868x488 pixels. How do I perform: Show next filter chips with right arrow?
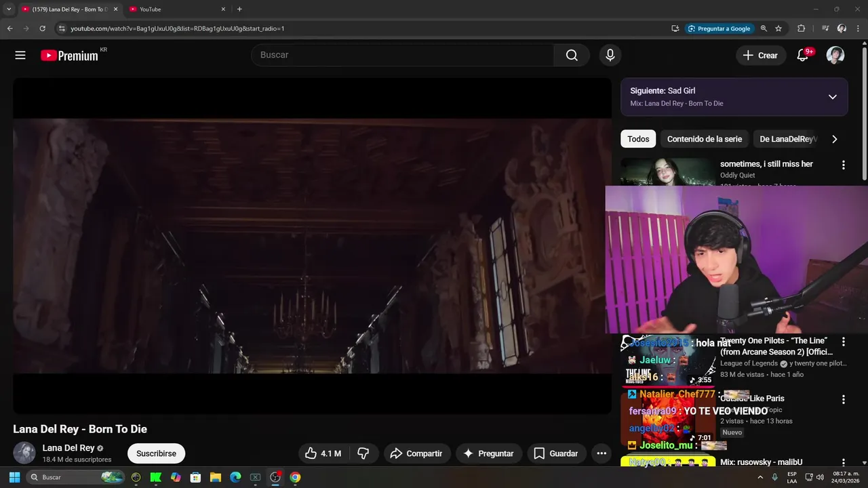tap(835, 139)
